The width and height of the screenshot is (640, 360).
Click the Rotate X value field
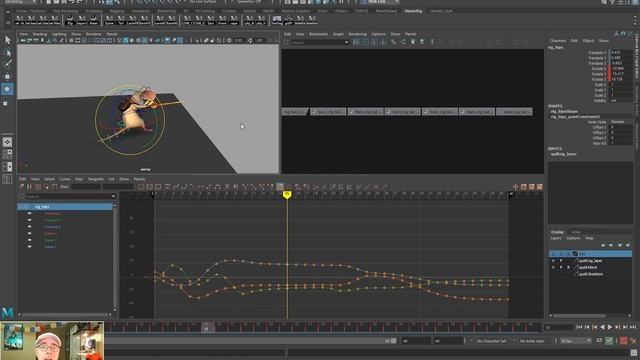pos(620,69)
